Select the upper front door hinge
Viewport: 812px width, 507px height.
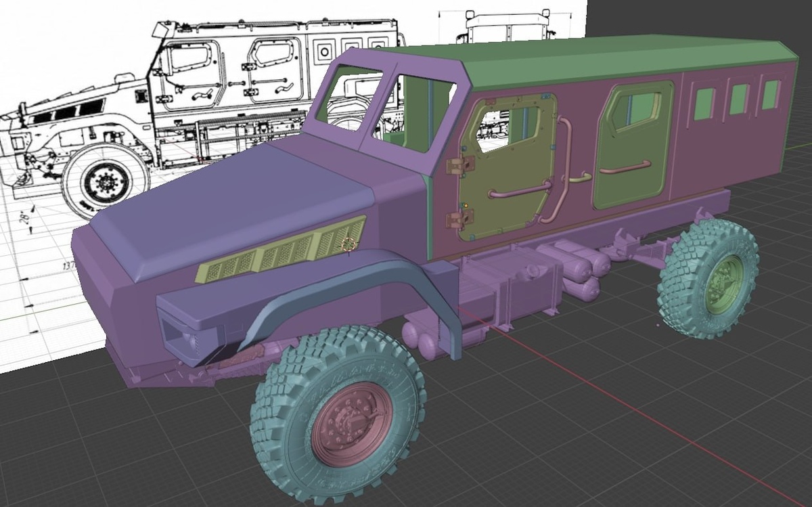click(460, 164)
